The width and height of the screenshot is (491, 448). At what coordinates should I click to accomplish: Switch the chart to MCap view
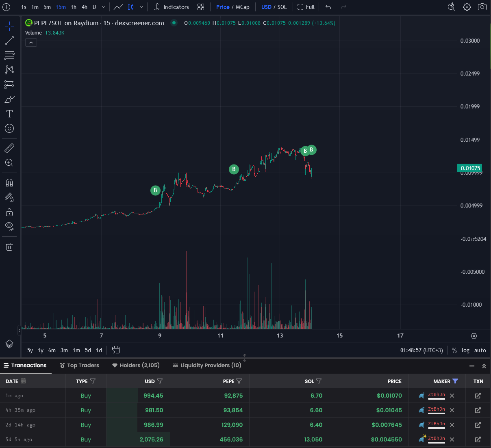243,7
